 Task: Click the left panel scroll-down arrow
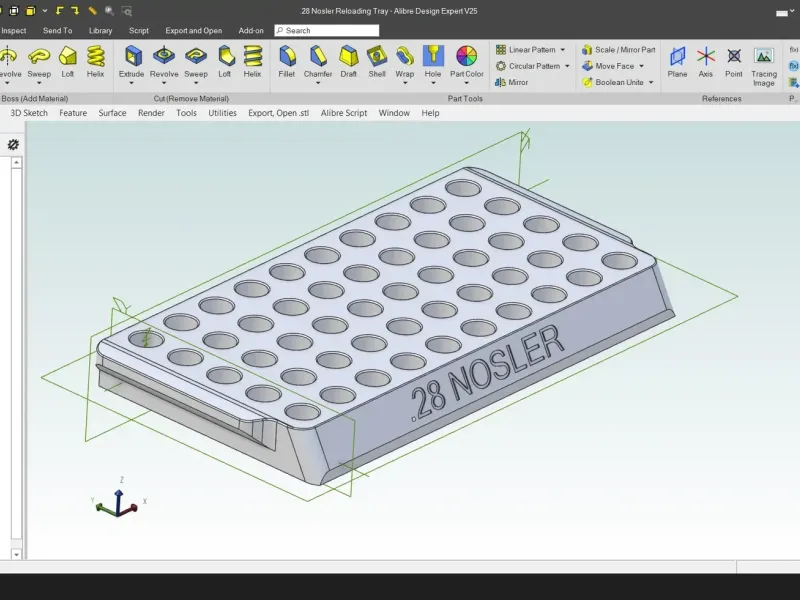[x=16, y=555]
